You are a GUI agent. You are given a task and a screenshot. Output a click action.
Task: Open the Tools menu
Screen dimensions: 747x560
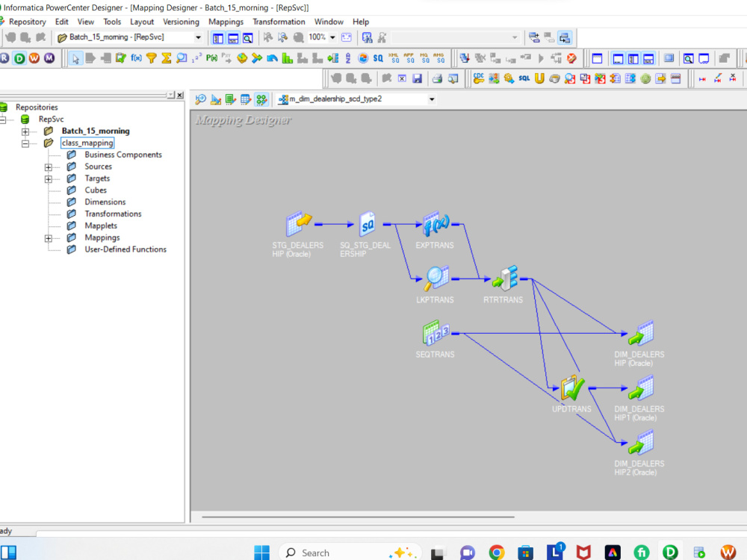pyautogui.click(x=112, y=22)
